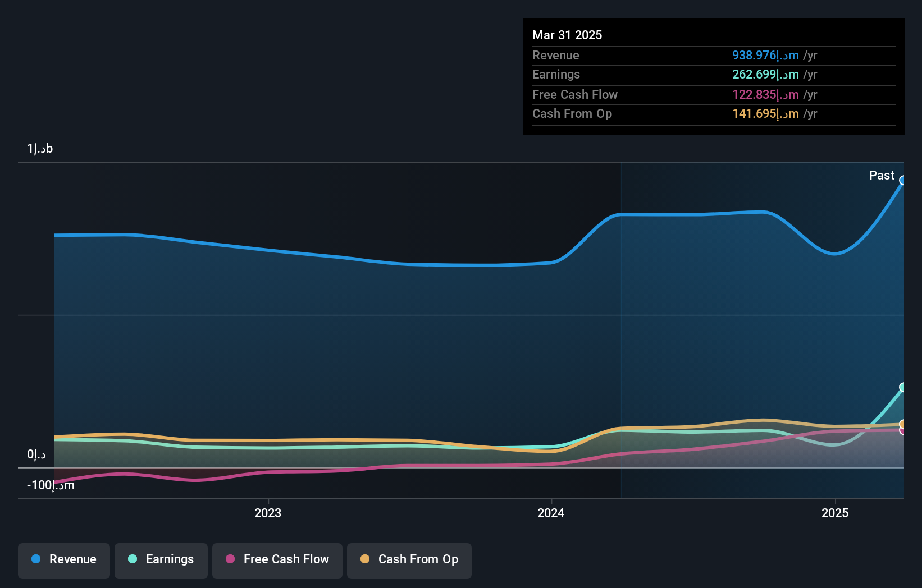The image size is (922, 588).
Task: Click the zero y-axis label
Action: click(x=36, y=454)
